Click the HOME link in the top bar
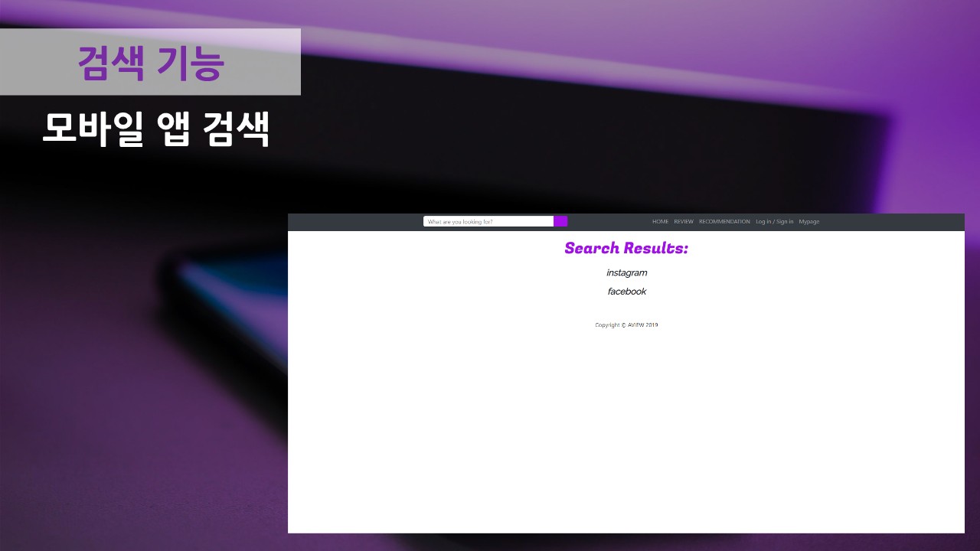This screenshot has height=551, width=980. (x=660, y=221)
